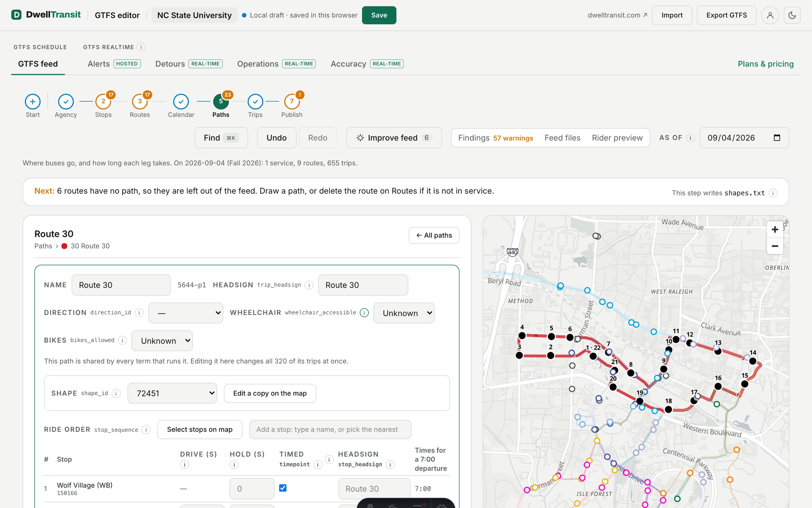Open the Feed files view
This screenshot has width=812, height=508.
[562, 138]
